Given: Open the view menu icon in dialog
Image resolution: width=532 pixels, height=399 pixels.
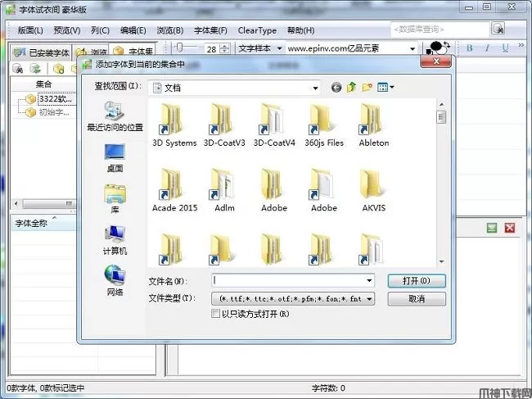Looking at the screenshot, I should tap(385, 88).
